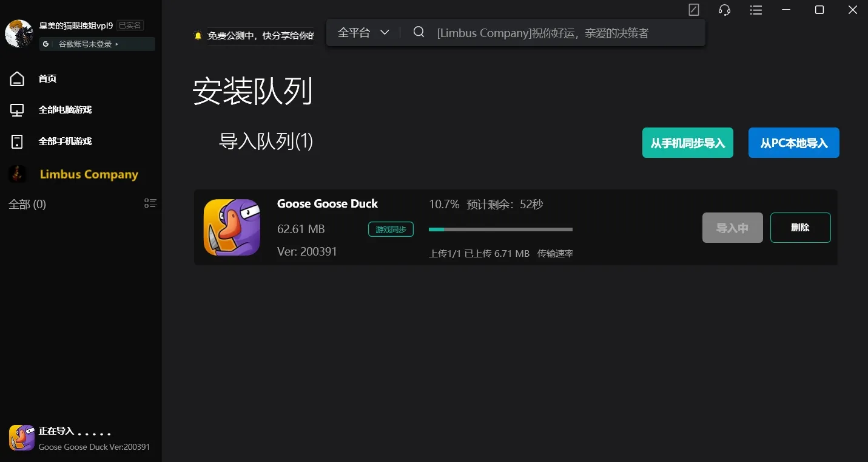Click the import progress bar
The height and width of the screenshot is (462, 868).
pyautogui.click(x=500, y=229)
